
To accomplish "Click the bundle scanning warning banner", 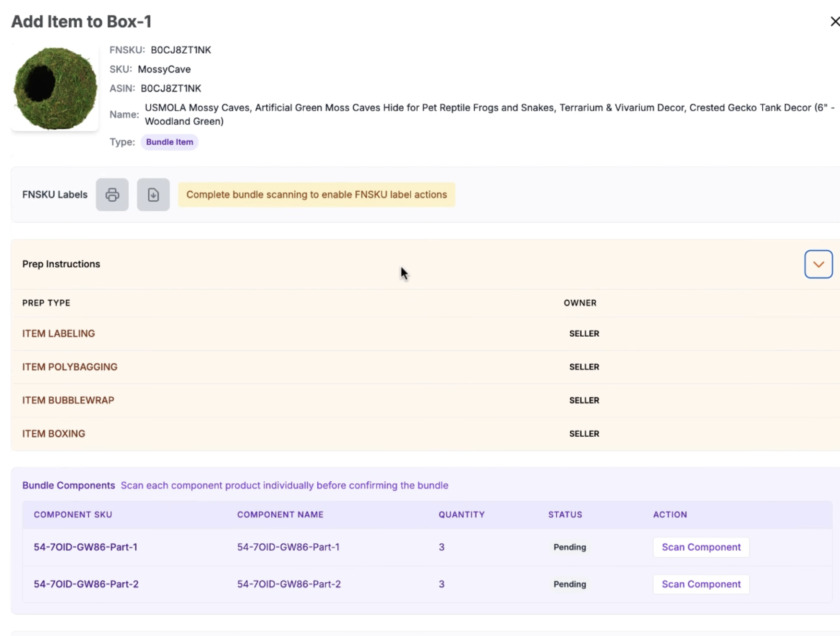I will (x=316, y=195).
